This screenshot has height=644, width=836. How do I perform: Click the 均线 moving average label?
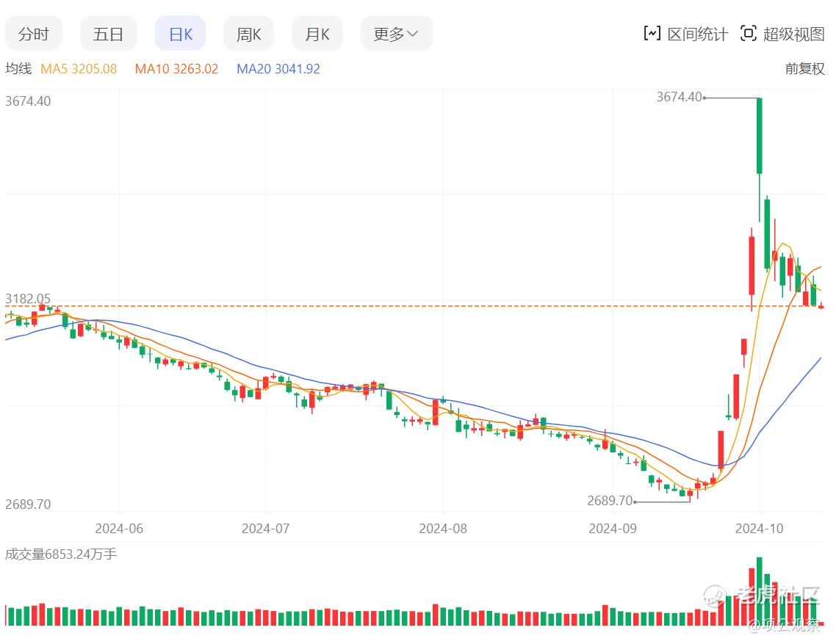pos(18,69)
